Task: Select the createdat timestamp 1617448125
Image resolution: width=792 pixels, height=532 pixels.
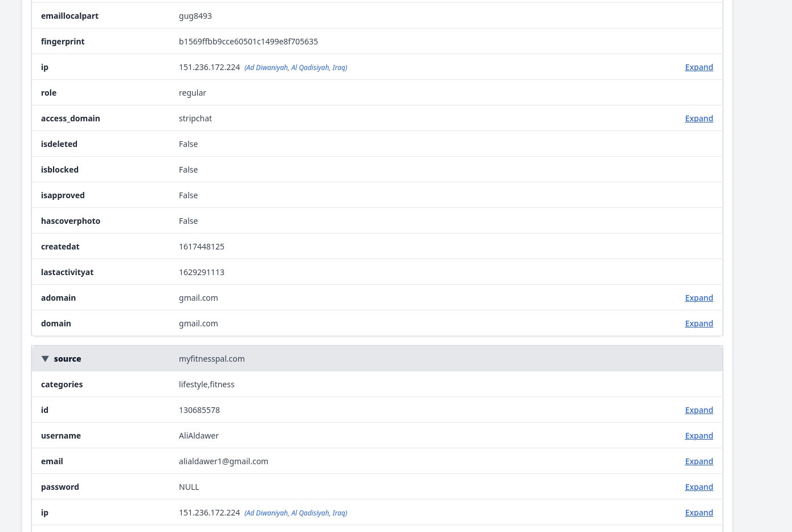Action: click(202, 247)
